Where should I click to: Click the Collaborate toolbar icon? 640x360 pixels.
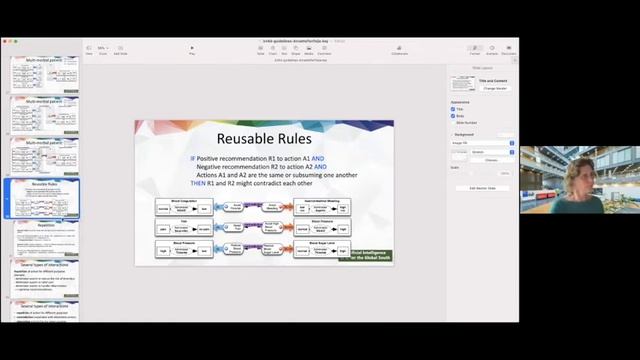click(x=399, y=48)
